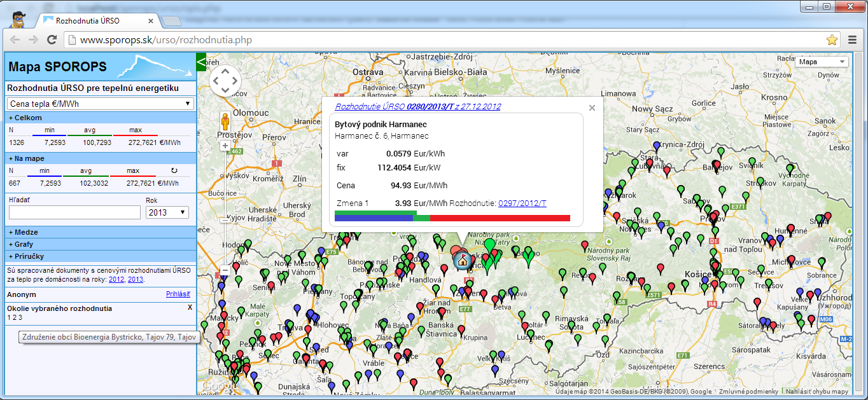
Task: Open the 2012 documents link
Action: 116,279
